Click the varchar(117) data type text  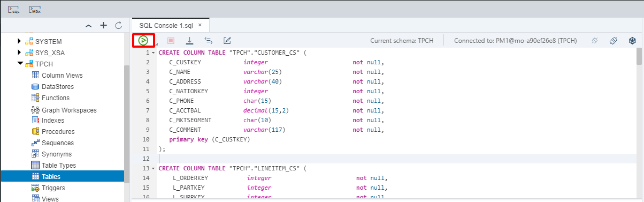pyautogui.click(x=264, y=130)
